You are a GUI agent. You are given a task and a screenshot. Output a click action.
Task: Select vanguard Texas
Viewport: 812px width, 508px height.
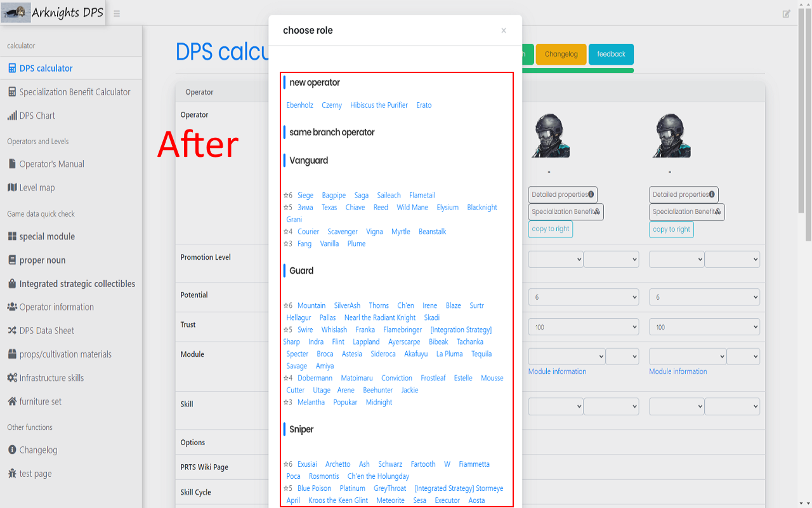pos(329,208)
